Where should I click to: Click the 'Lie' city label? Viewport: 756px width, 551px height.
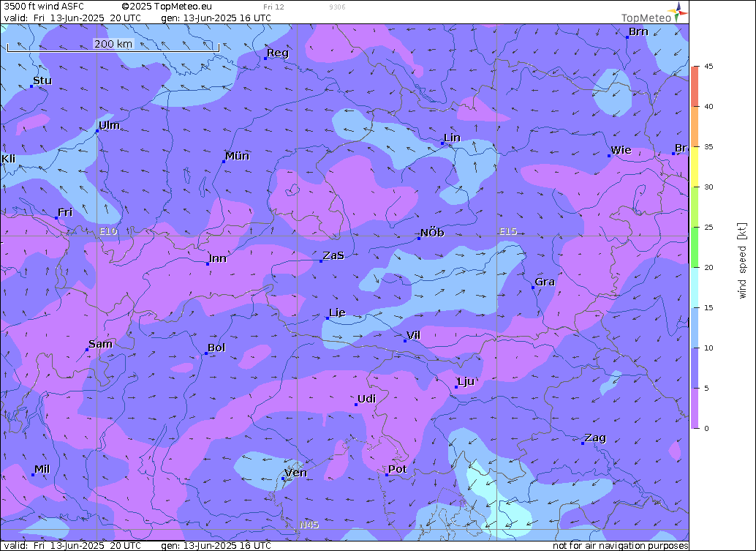337,312
